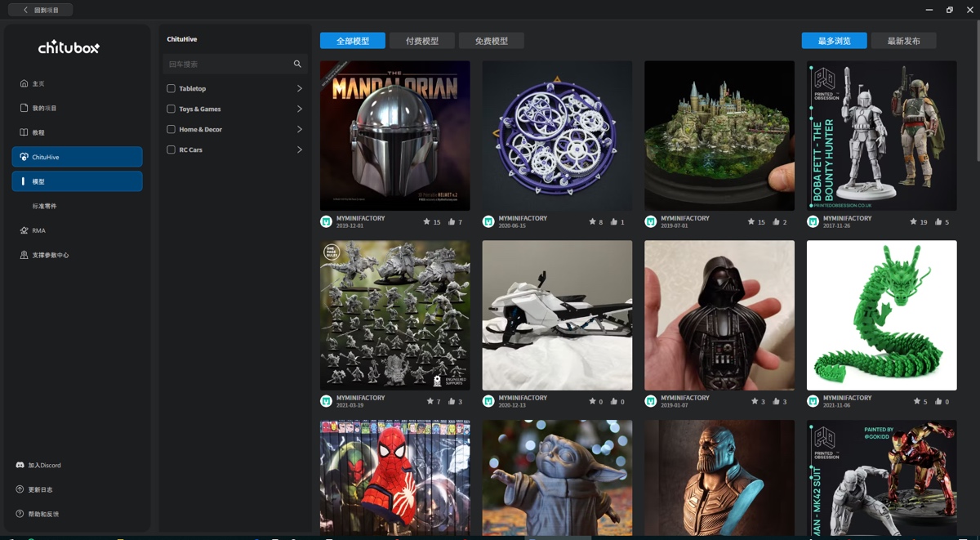Image resolution: width=980 pixels, height=540 pixels.
Task: Check the Tabletop category checkbox
Action: [171, 88]
